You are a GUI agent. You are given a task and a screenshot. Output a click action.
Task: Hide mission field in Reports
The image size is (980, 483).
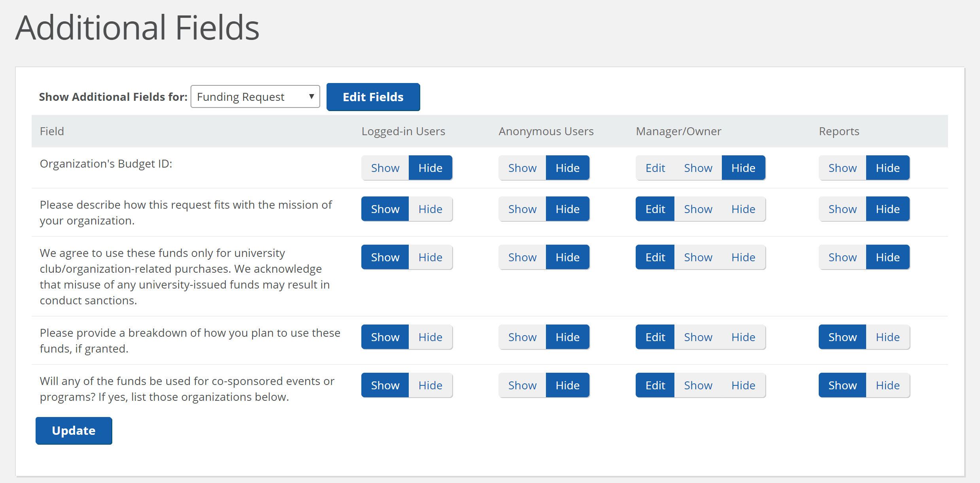coord(888,209)
